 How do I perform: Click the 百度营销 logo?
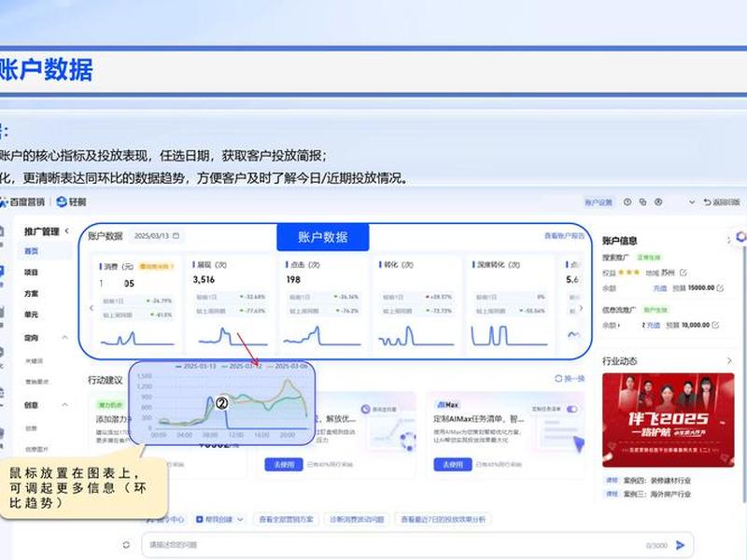21,202
